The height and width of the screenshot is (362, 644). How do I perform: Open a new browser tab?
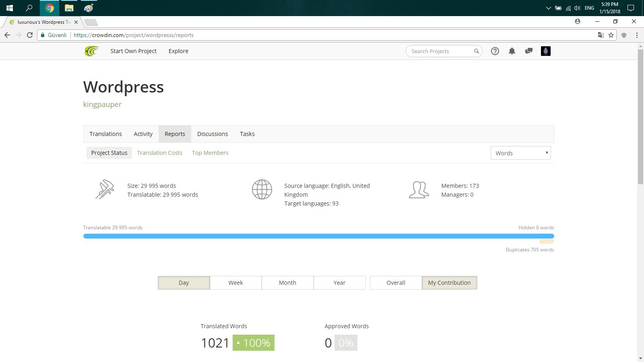pos(91,22)
